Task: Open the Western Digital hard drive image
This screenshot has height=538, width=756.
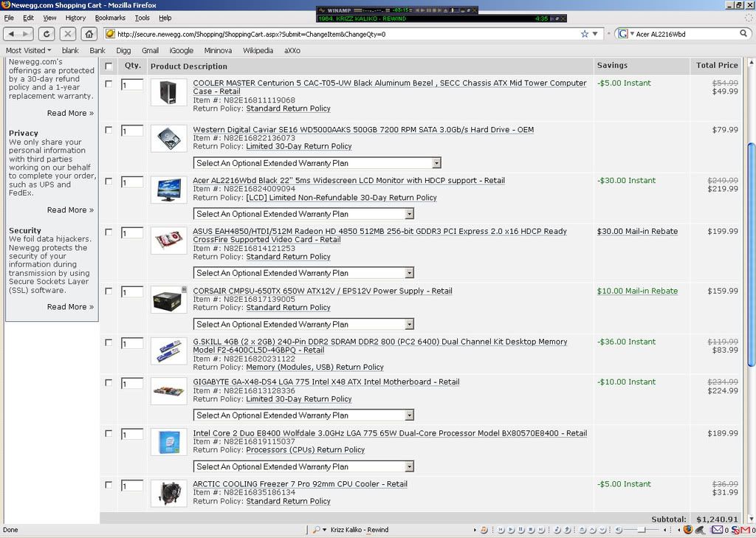Action: pos(169,139)
